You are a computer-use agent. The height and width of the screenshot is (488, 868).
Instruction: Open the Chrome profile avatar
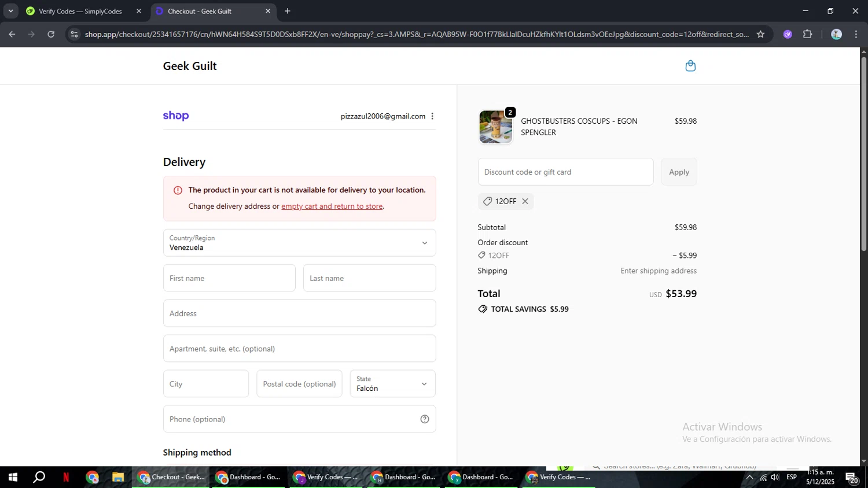pyautogui.click(x=836, y=34)
